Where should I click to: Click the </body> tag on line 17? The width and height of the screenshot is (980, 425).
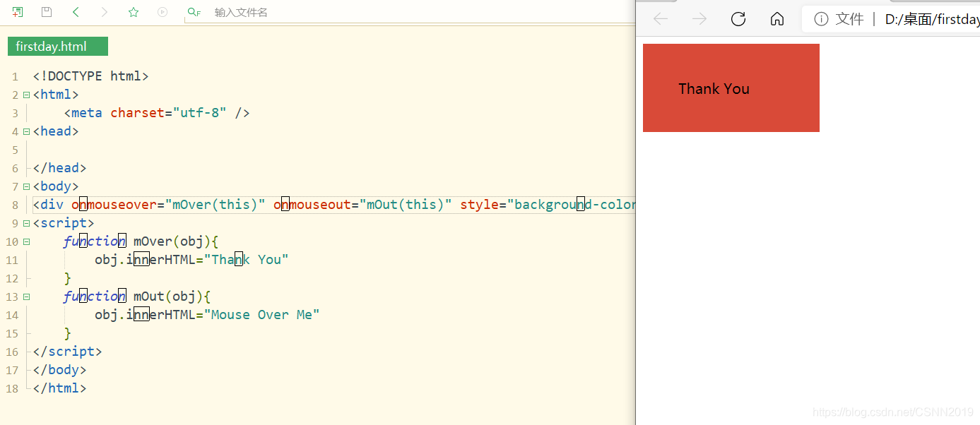pos(59,370)
